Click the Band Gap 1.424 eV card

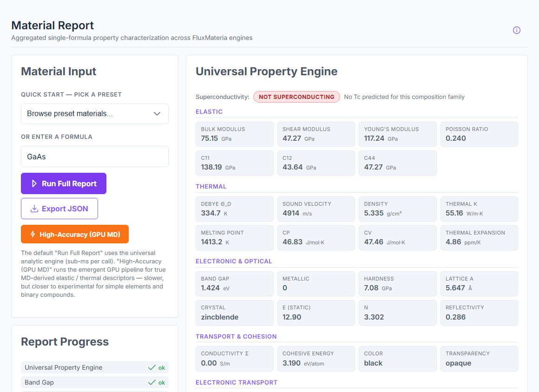click(235, 284)
